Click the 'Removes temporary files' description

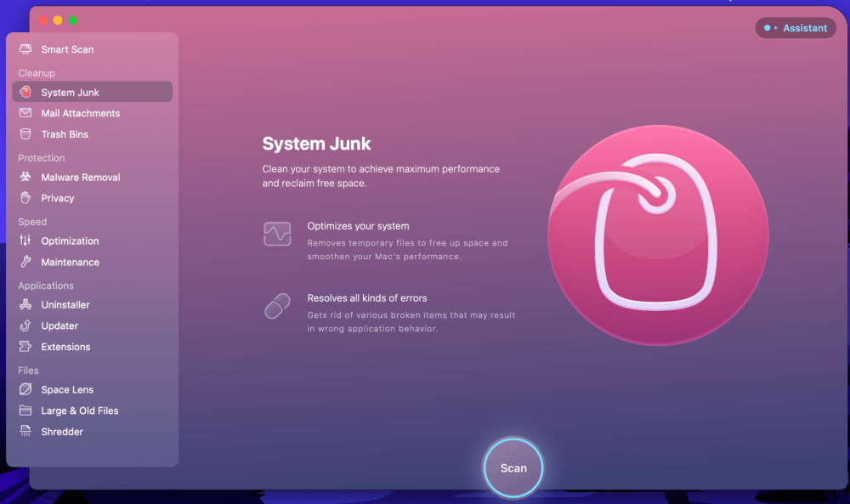point(408,250)
